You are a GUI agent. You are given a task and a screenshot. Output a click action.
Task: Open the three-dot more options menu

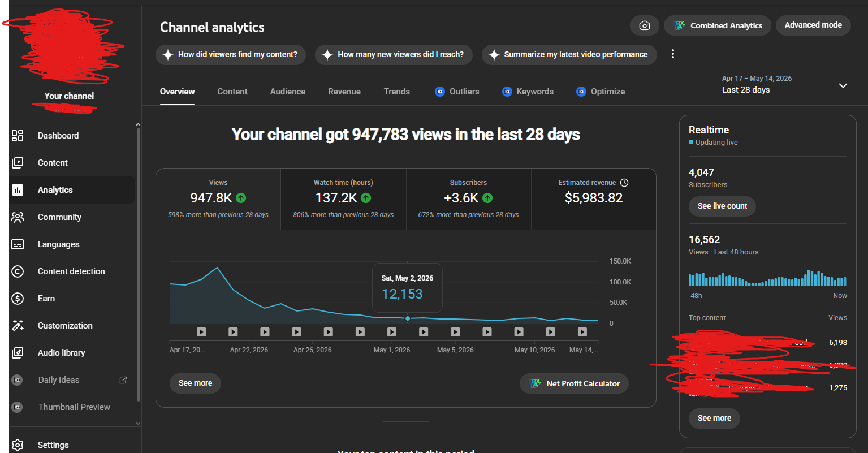tap(673, 54)
